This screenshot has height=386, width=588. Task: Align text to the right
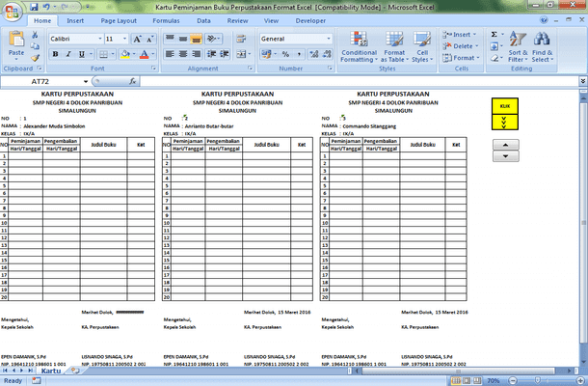196,54
